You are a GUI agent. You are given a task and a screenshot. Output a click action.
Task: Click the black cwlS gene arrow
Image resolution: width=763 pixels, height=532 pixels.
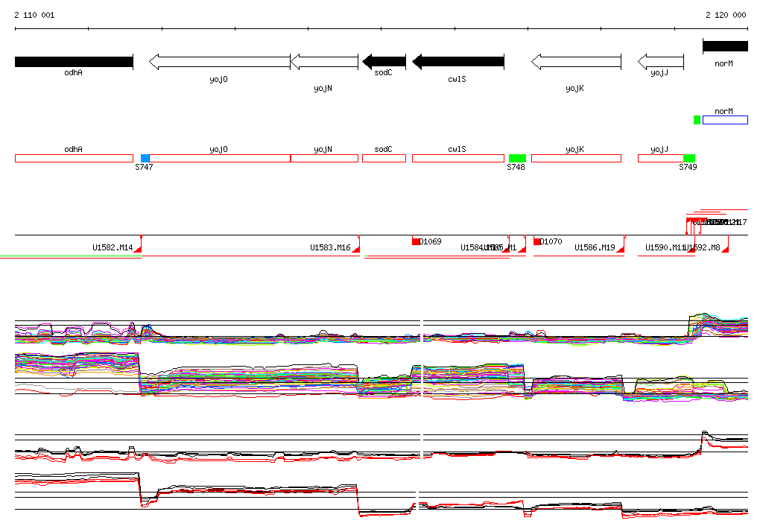(458, 61)
